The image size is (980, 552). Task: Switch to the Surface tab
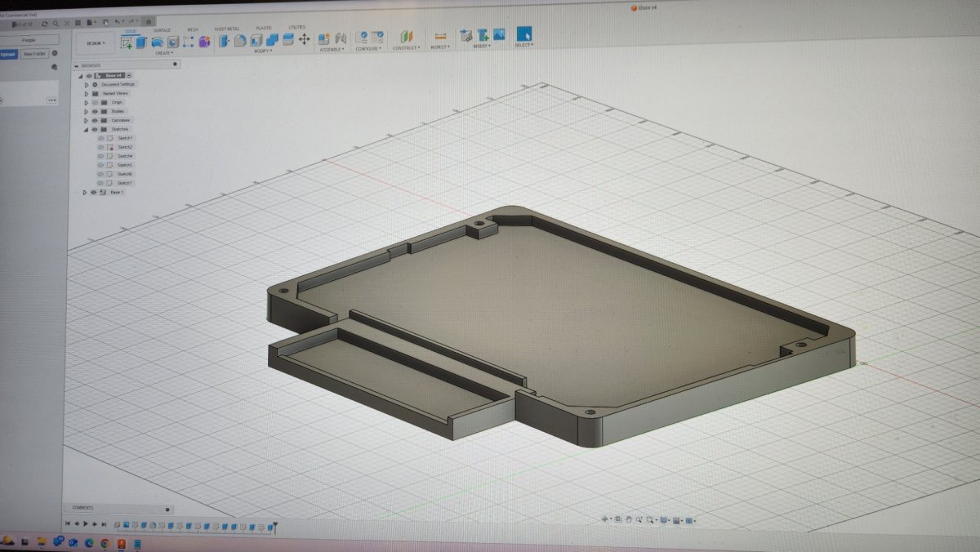[163, 30]
